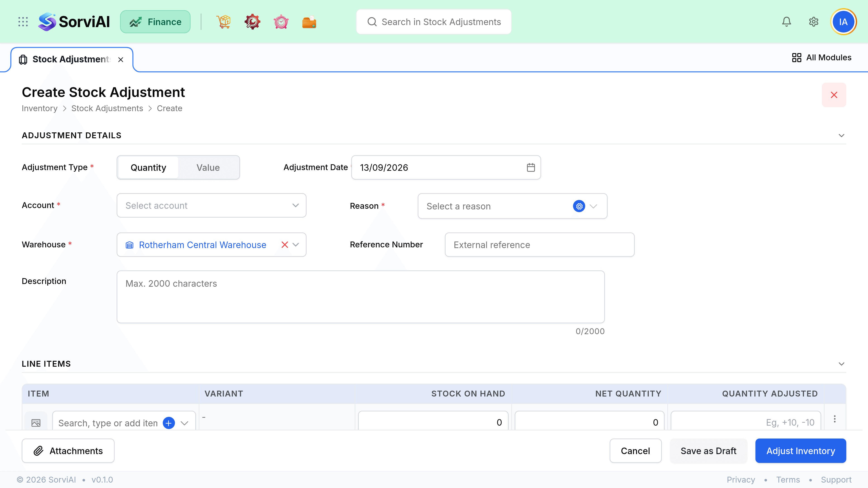Viewport: 868px width, 488px height.
Task: Select the Stock Adjustments tab
Action: [x=71, y=60]
